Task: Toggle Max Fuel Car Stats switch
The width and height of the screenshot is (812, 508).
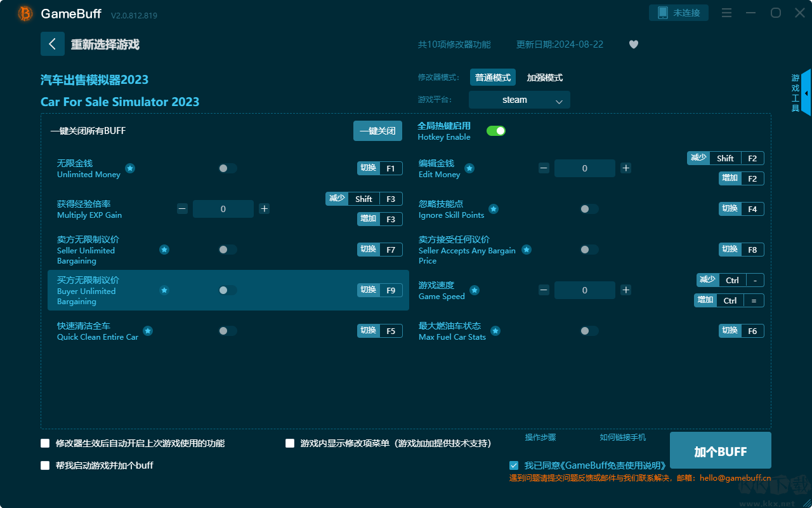Action: click(x=589, y=331)
